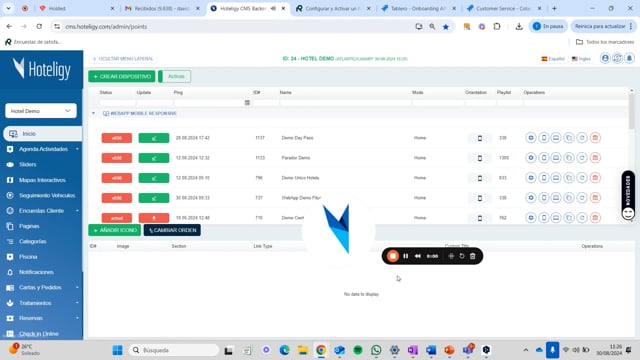
Task: Click Ocultar Menu Lateral link
Action: 124,59
